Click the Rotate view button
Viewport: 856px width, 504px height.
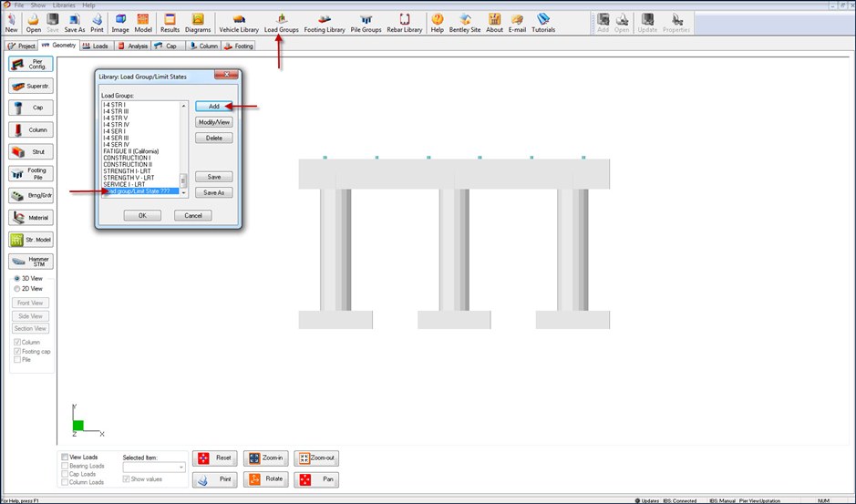click(265, 478)
